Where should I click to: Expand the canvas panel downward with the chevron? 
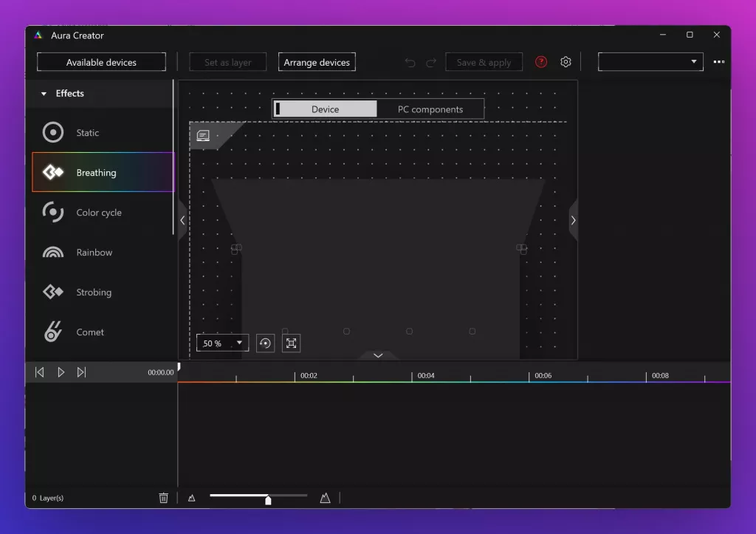tap(378, 355)
